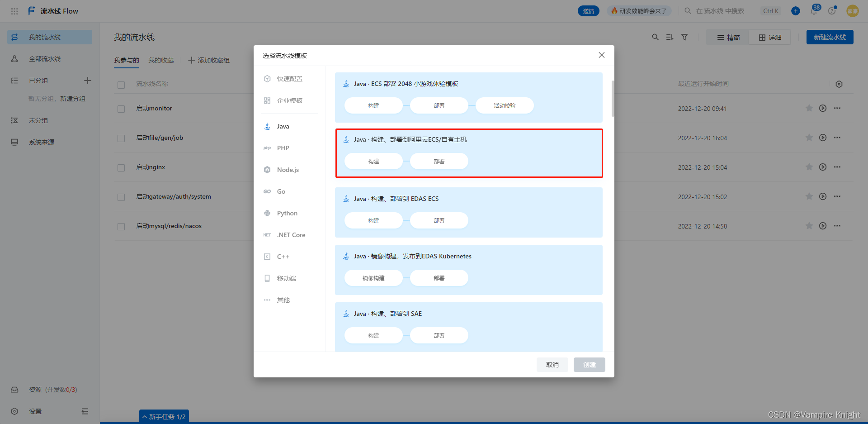Click 创建 button in dialog

pos(590,365)
